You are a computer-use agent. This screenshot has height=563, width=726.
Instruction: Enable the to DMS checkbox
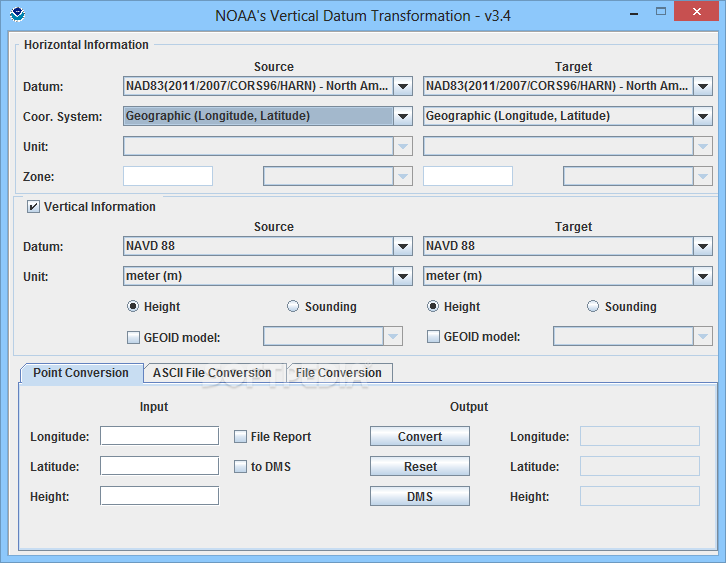[x=240, y=467]
